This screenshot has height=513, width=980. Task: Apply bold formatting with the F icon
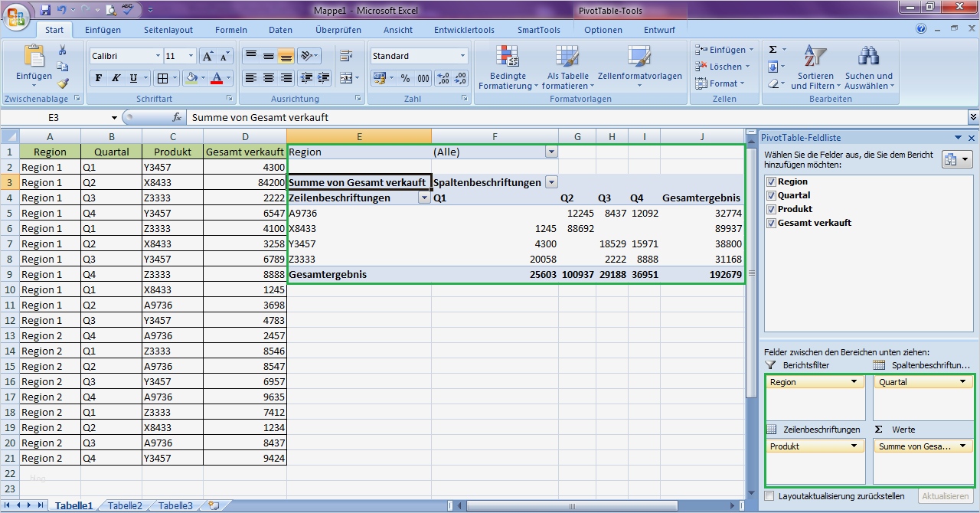click(98, 78)
